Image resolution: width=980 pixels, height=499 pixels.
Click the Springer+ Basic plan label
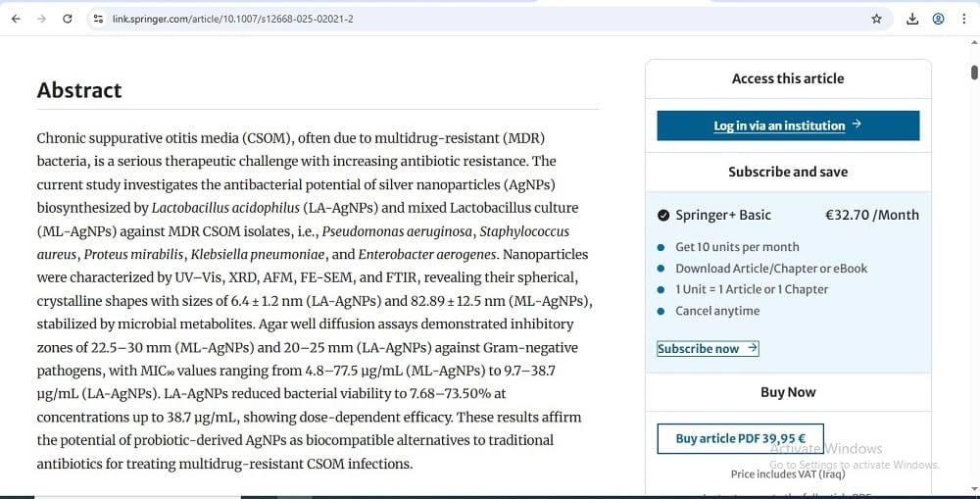pyautogui.click(x=723, y=215)
